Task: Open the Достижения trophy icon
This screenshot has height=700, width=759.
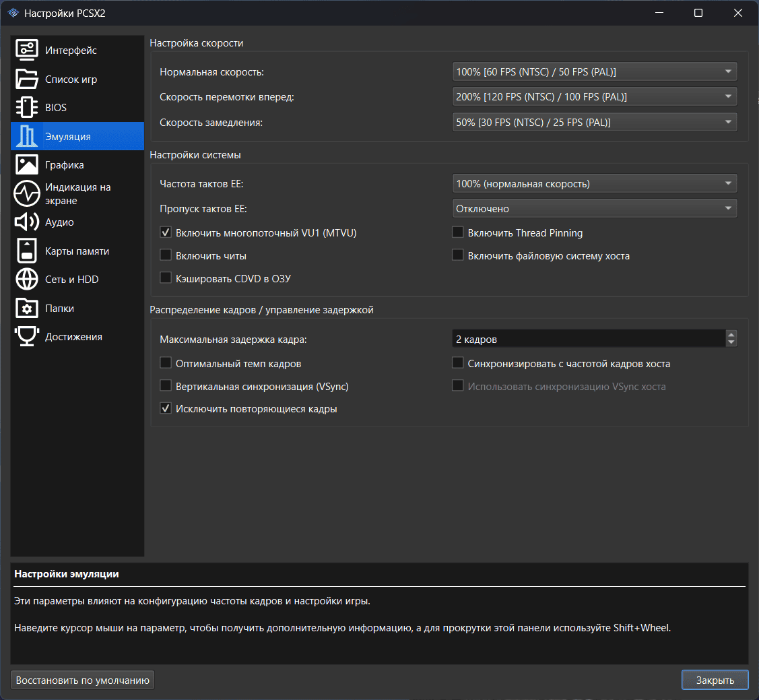Action: (x=27, y=336)
